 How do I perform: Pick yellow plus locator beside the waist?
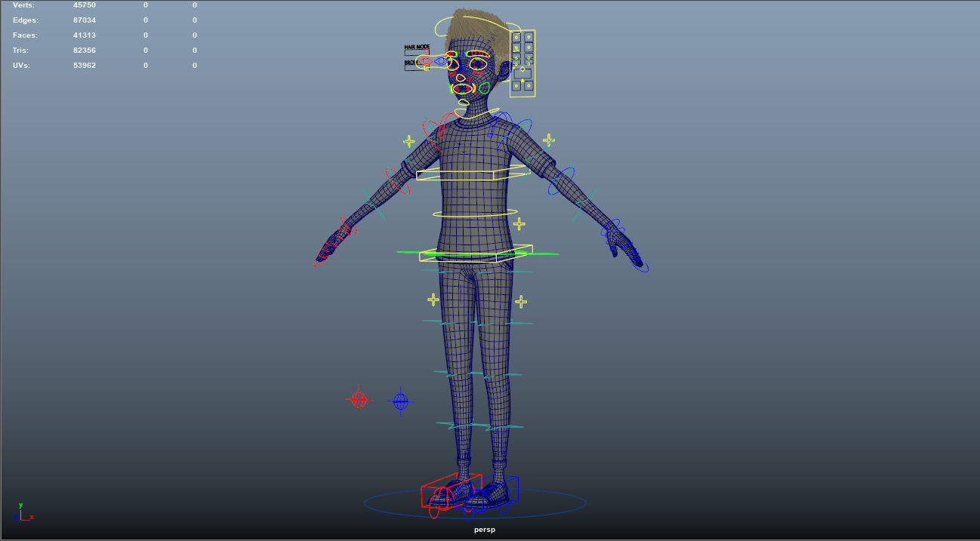click(x=519, y=223)
